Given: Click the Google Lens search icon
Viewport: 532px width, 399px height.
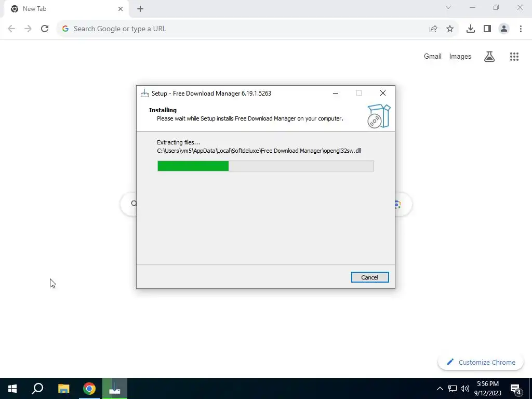Looking at the screenshot, I should point(398,204).
